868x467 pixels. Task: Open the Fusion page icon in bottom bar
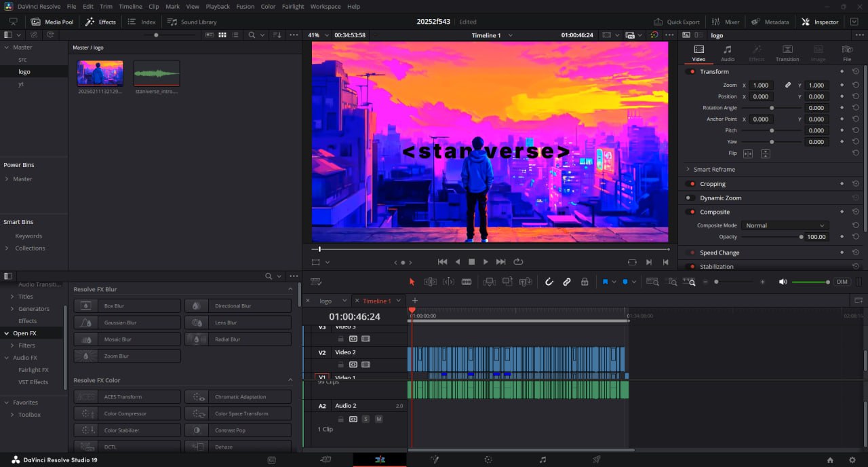coord(434,460)
